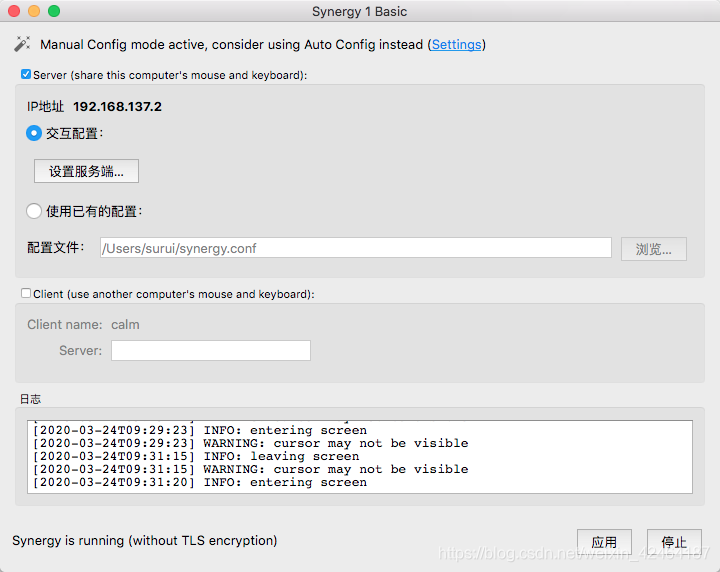This screenshot has height=572, width=720.
Task: Select the 使用已有的配置 radio button
Action: (x=34, y=211)
